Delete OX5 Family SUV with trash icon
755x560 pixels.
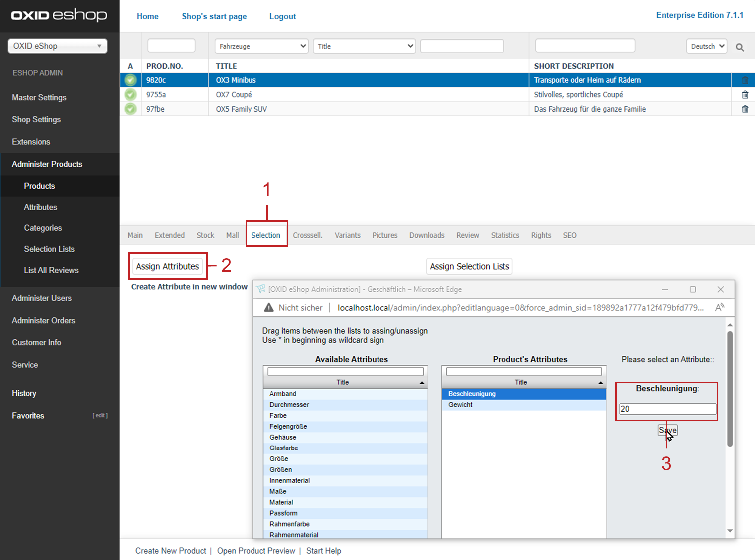tap(745, 109)
